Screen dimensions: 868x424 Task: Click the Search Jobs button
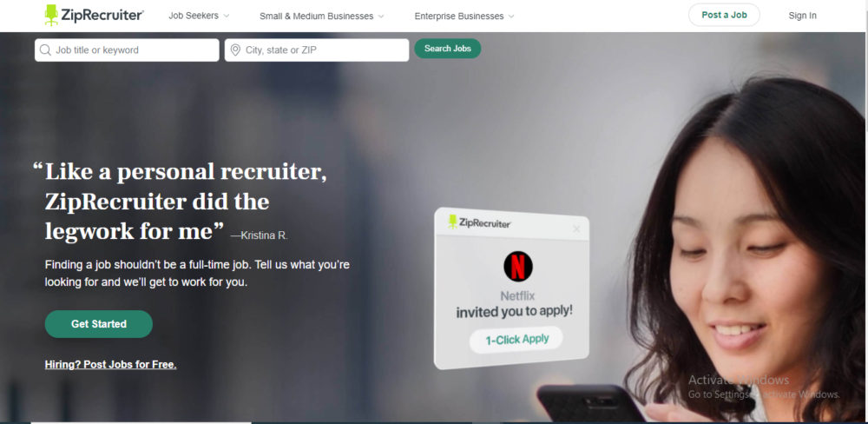(x=447, y=49)
